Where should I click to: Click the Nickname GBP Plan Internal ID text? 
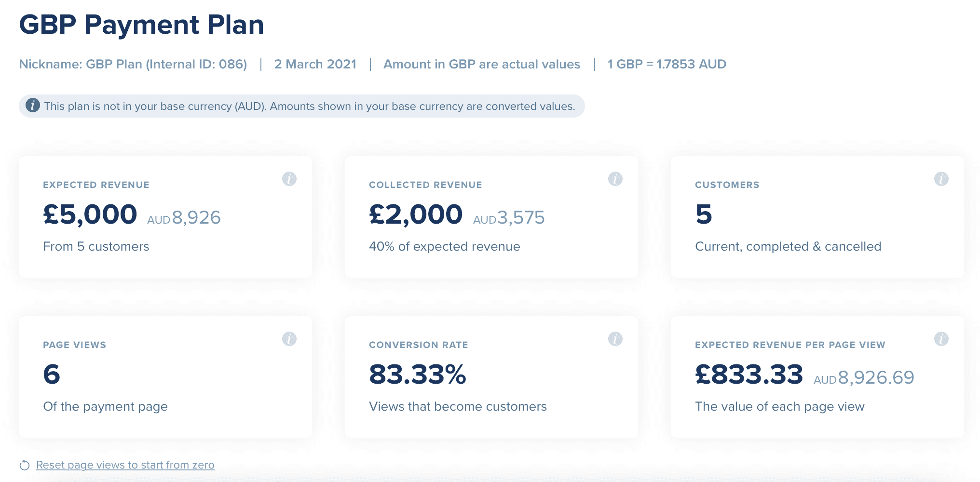click(133, 64)
